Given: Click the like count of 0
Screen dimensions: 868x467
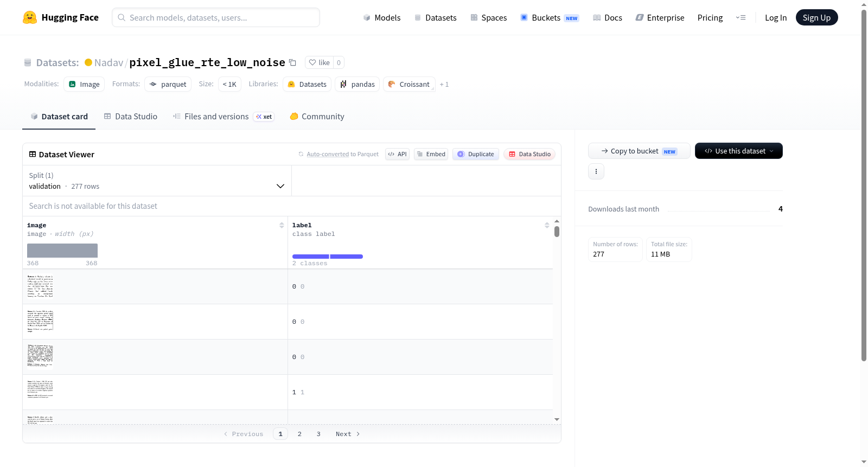Looking at the screenshot, I should 339,62.
